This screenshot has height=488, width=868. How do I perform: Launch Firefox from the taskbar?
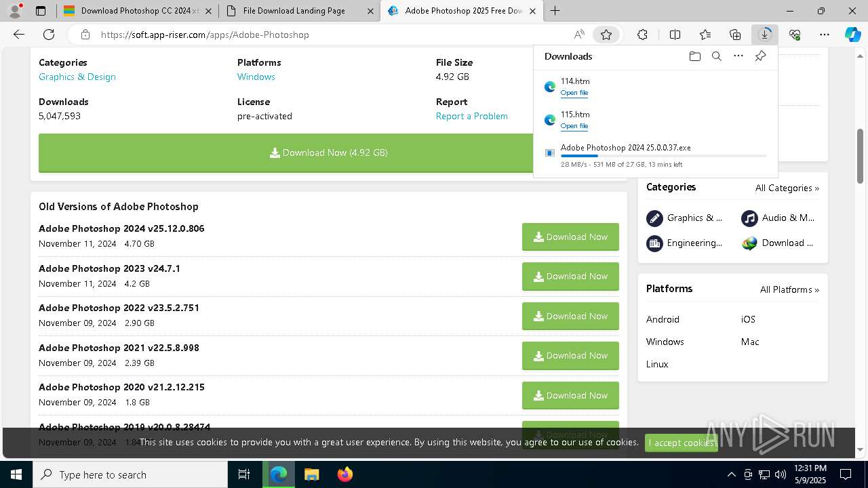(344, 474)
